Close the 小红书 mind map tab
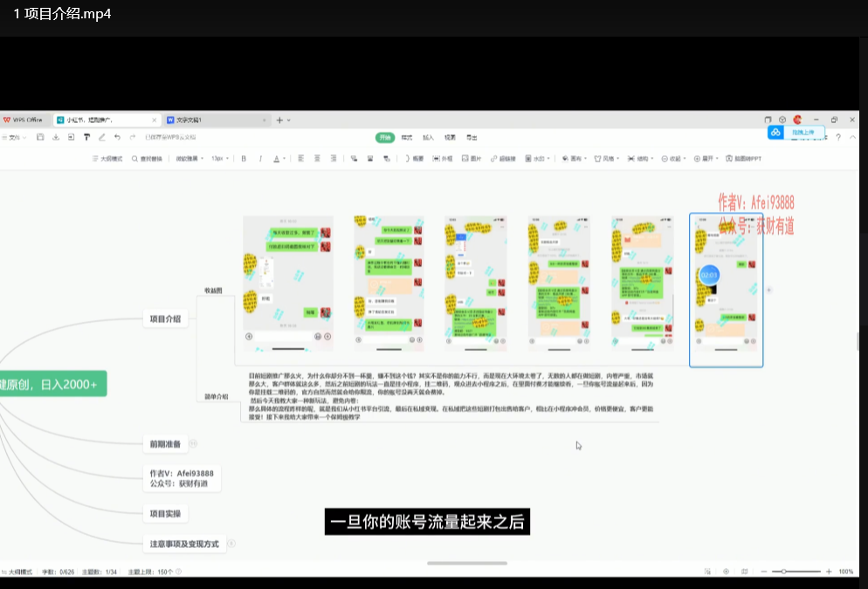Image resolution: width=868 pixels, height=589 pixels. click(154, 120)
